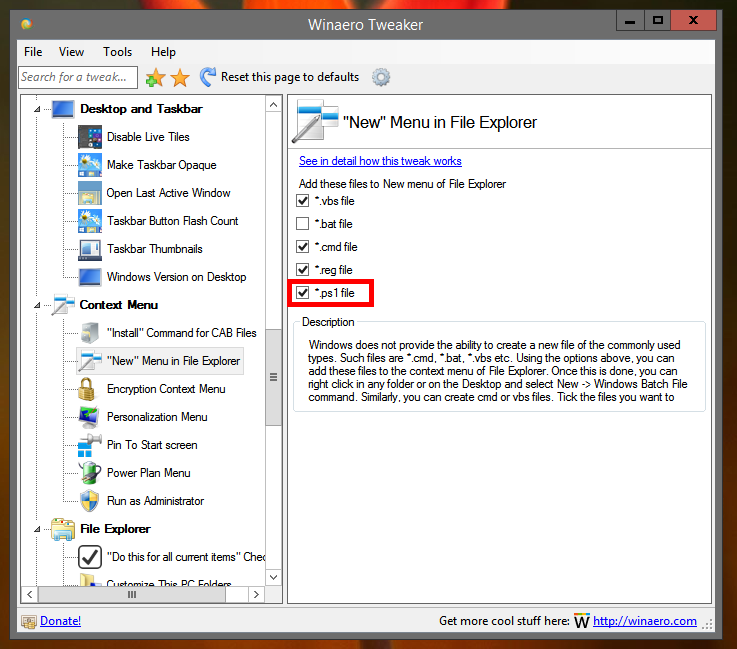Collapse the Desktop and Taskbar tree node
737x649 pixels.
37,109
